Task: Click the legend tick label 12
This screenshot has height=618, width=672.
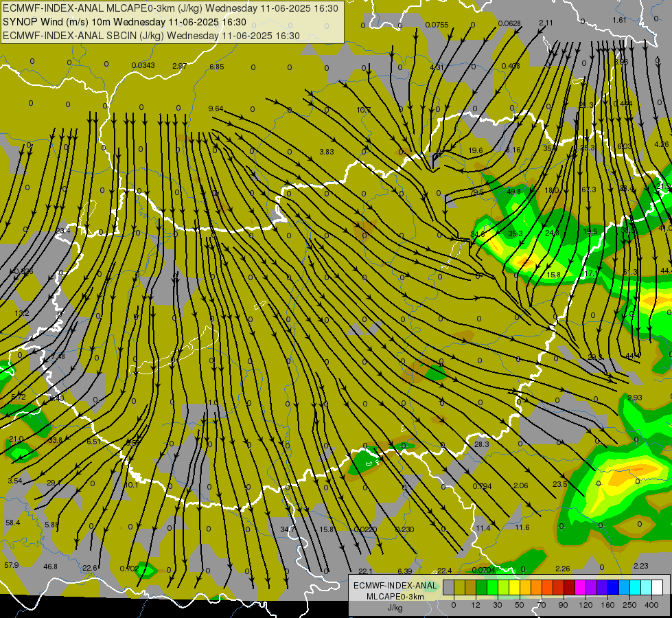Action: 476,605
